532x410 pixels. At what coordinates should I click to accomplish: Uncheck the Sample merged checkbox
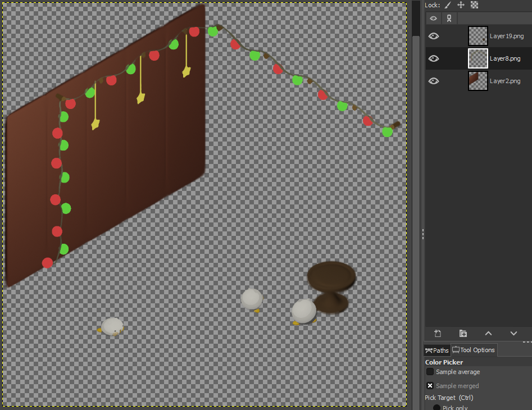click(x=430, y=386)
